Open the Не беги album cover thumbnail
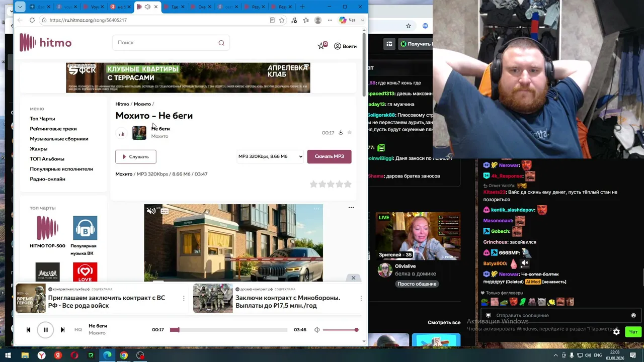 pos(139,133)
